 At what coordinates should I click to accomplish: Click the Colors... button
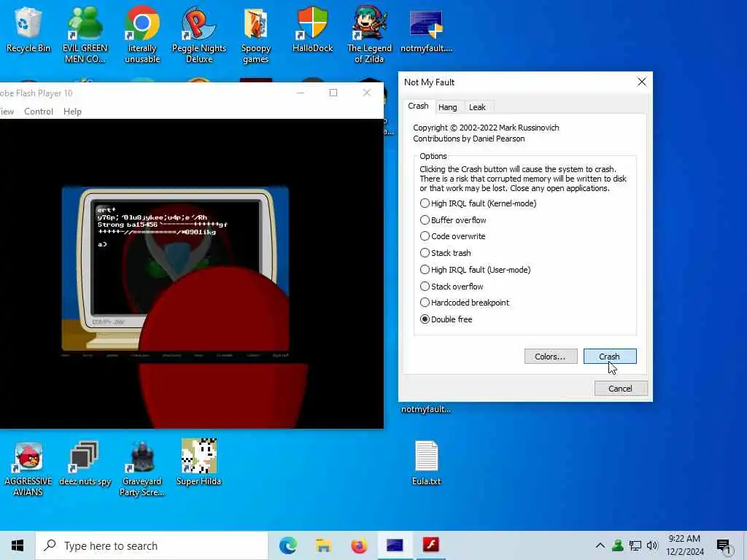coord(551,356)
